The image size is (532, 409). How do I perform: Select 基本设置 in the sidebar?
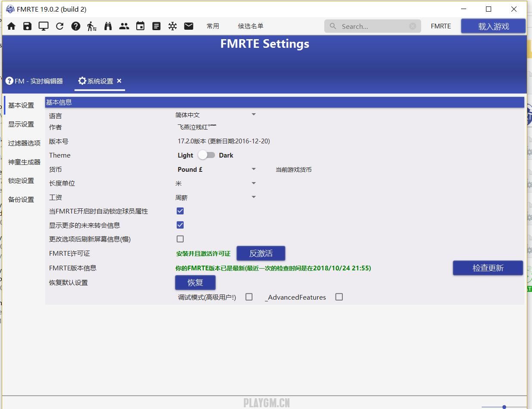[x=21, y=105]
